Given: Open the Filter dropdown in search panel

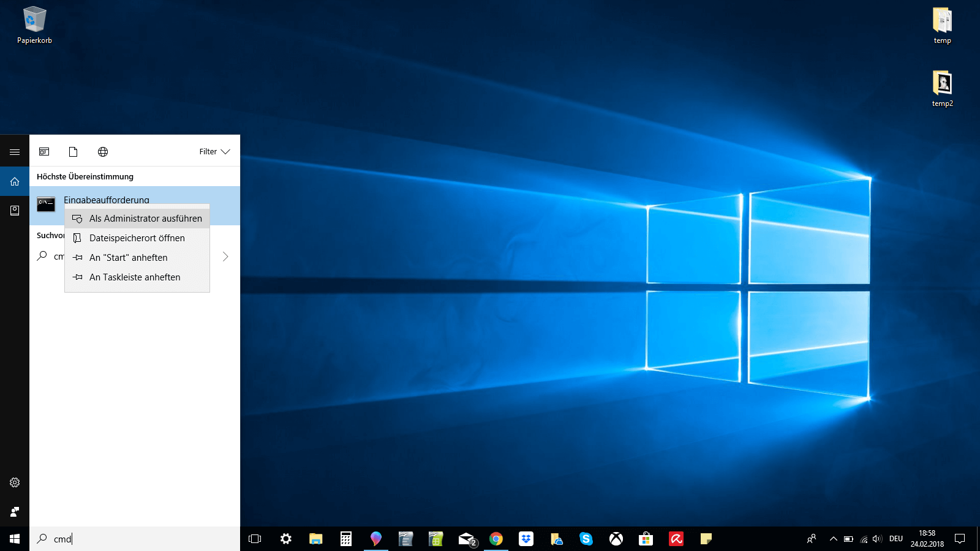Looking at the screenshot, I should coord(214,152).
